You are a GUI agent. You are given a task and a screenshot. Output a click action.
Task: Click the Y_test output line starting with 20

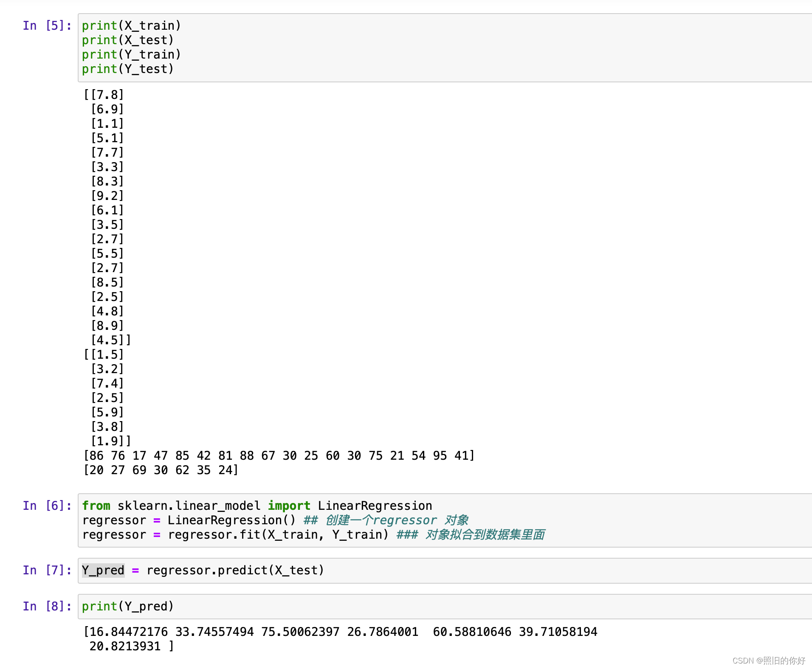tap(161, 470)
